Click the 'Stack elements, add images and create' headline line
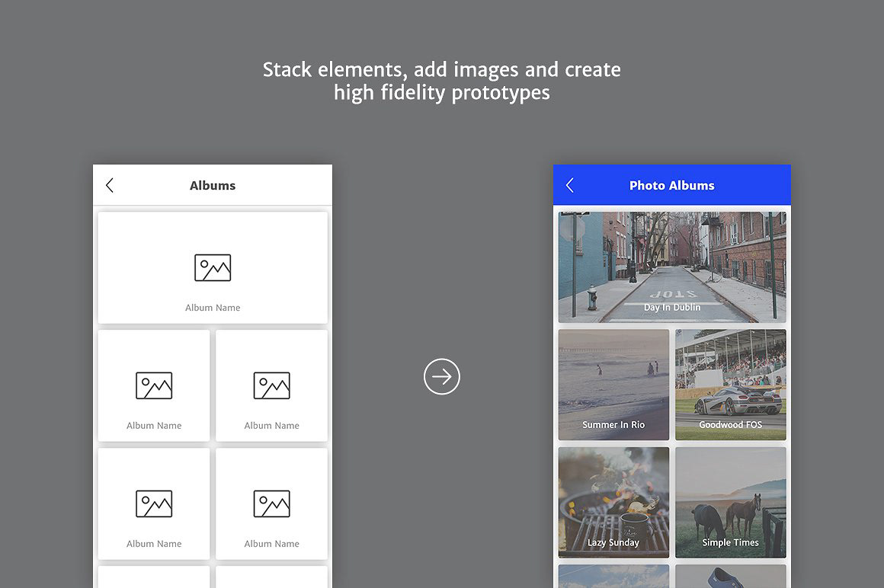 (x=442, y=70)
